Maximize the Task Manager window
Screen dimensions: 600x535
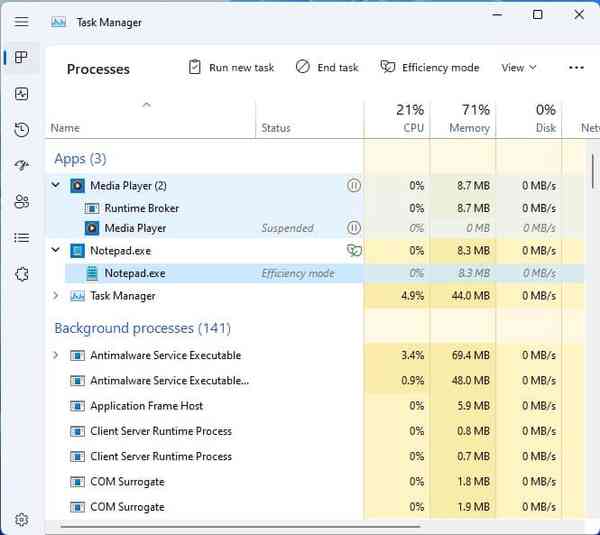coord(538,15)
